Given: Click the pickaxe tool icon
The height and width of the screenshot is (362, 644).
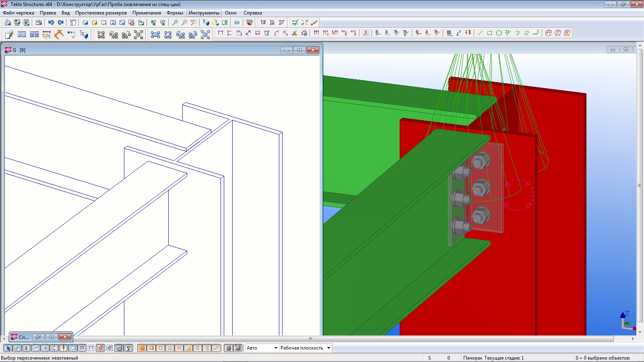Looking at the screenshot, I should point(59,35).
